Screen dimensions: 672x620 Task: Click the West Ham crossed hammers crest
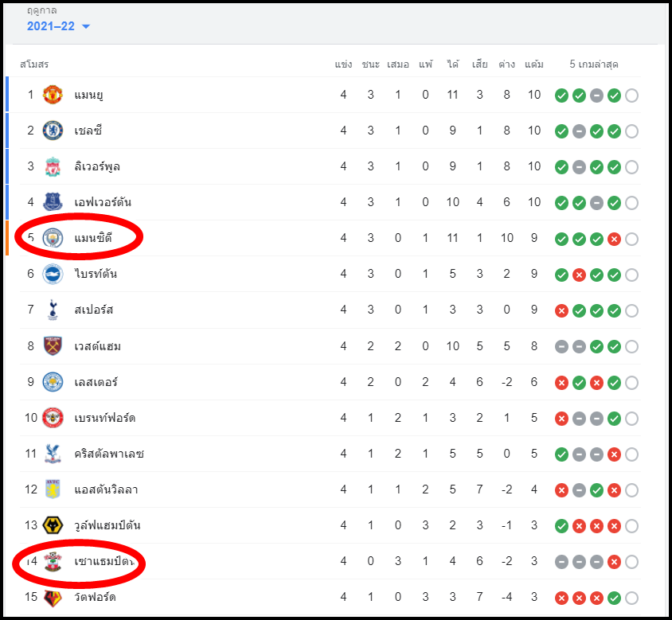pos(53,345)
